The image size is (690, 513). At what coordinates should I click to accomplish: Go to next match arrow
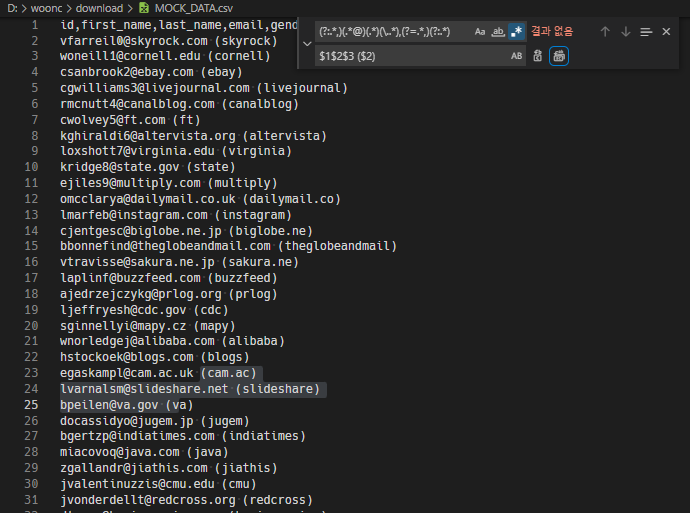pyautogui.click(x=625, y=32)
